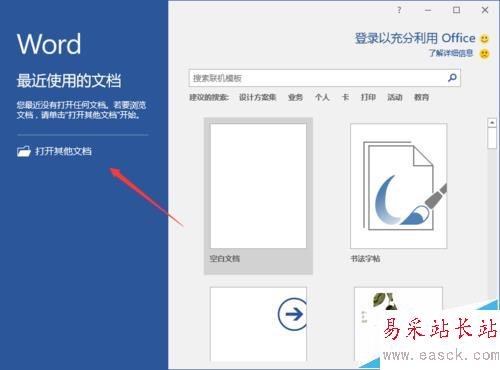Image resolution: width=500 pixels, height=370 pixels.
Task: Open the tour template with arrow
Action: click(258, 324)
